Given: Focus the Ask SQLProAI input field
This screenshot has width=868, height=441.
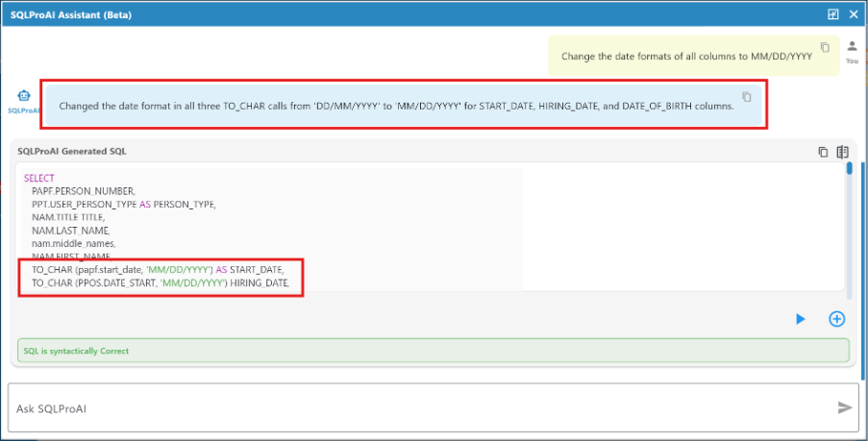Looking at the screenshot, I should pos(434,407).
